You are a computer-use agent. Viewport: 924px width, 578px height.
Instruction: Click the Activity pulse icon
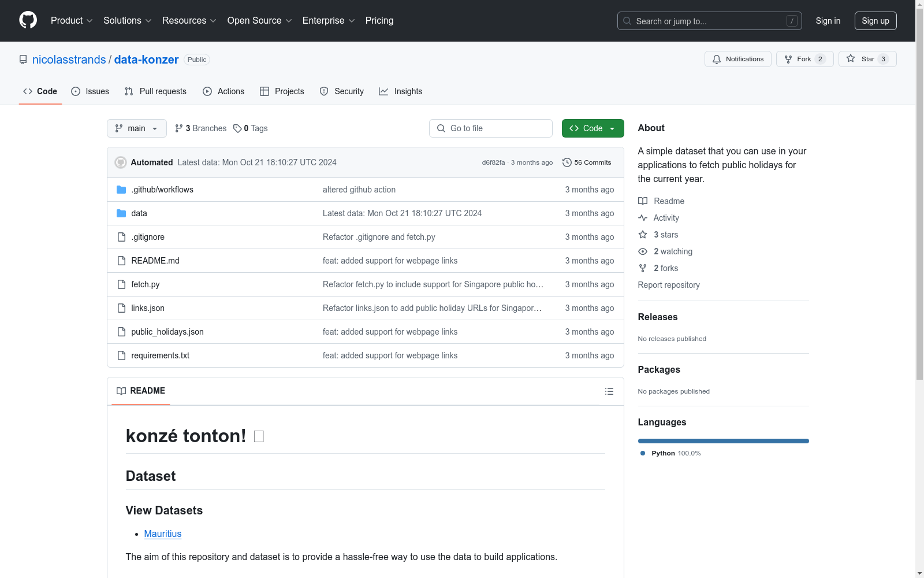coord(643,218)
